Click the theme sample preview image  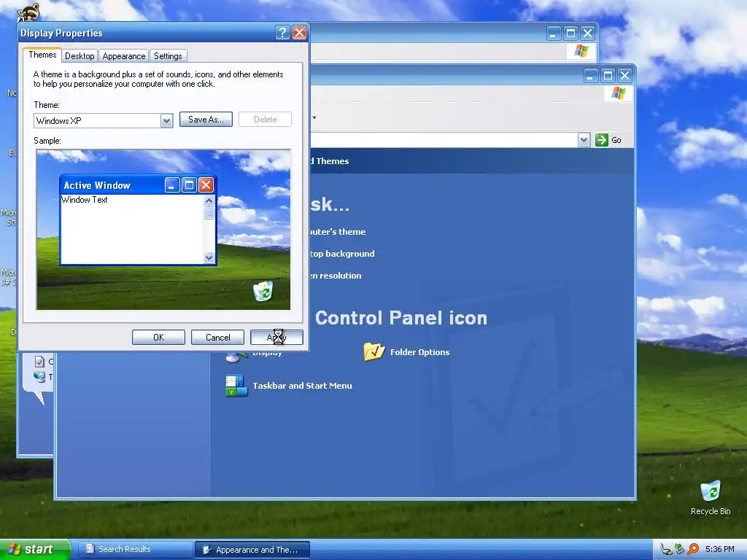point(163,230)
